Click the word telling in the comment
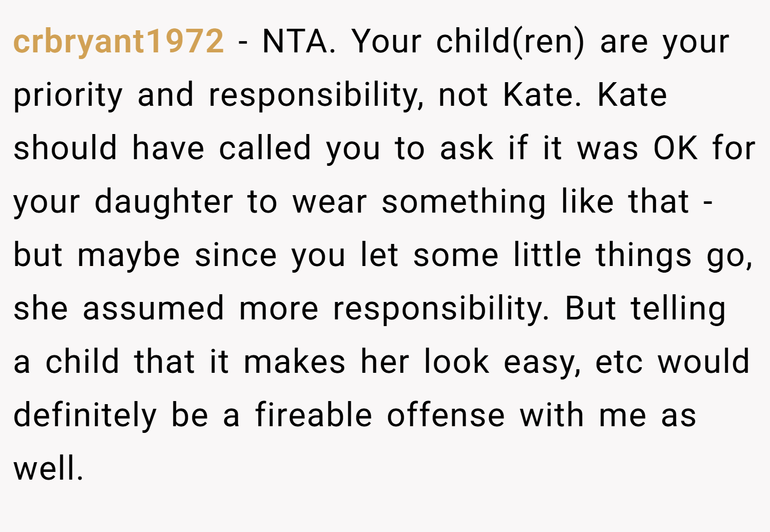This screenshot has width=770, height=532. click(x=678, y=309)
